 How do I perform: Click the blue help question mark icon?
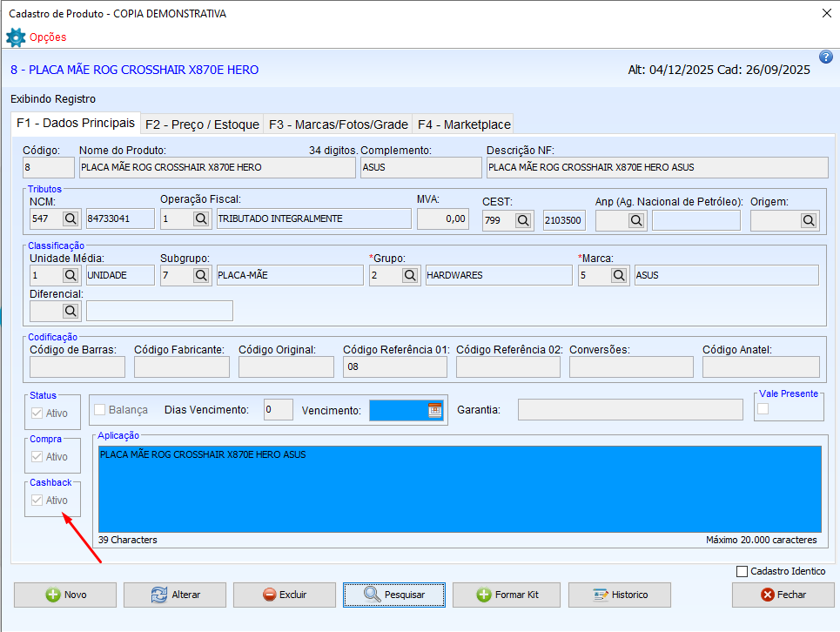pyautogui.click(x=826, y=57)
